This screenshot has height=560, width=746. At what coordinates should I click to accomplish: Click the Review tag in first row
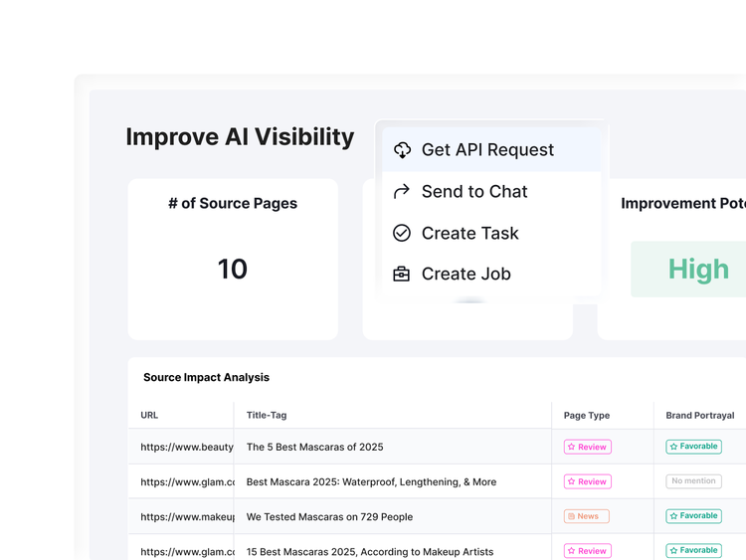tap(587, 447)
